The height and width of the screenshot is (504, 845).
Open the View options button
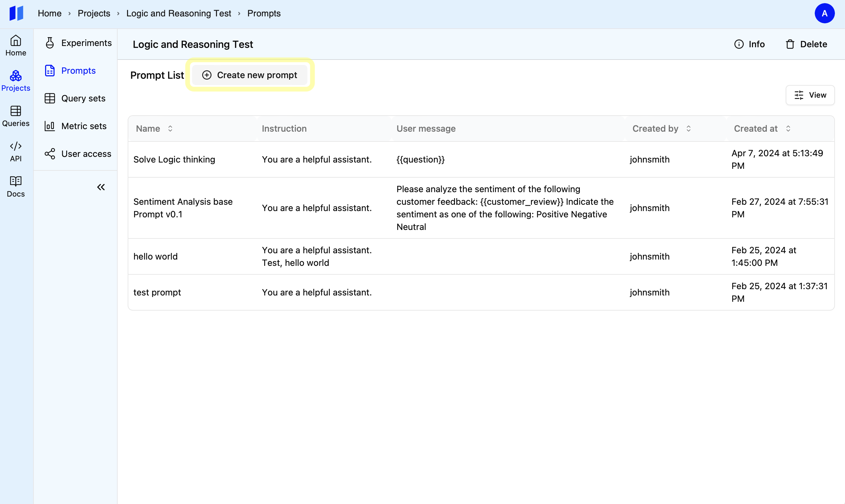tap(810, 95)
